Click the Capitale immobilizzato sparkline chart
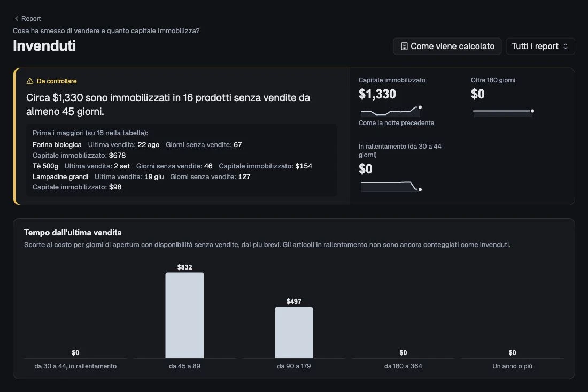Screen dimensions: 588x392 [x=390, y=111]
